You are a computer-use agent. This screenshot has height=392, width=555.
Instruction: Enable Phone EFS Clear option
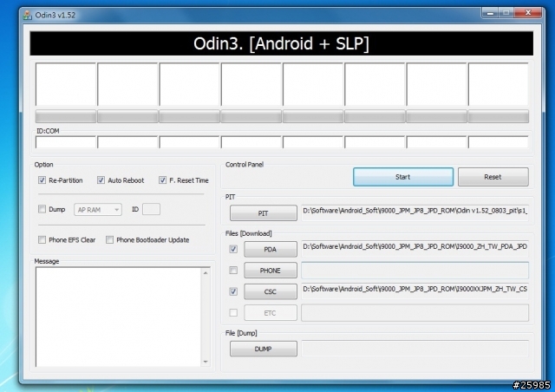click(42, 239)
